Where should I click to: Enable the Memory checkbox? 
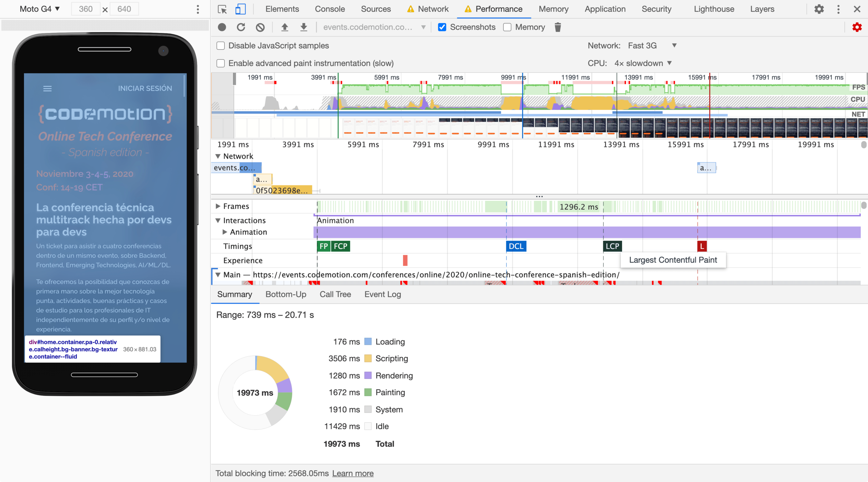pyautogui.click(x=507, y=27)
